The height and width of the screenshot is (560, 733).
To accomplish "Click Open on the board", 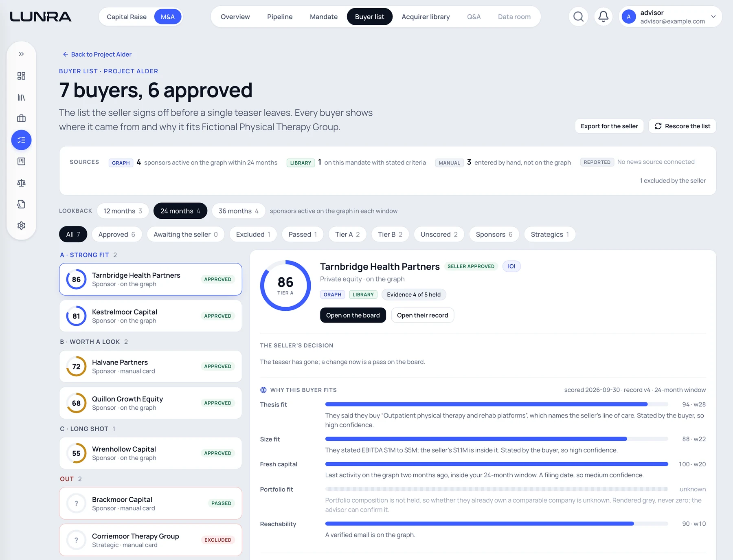I will [x=353, y=315].
